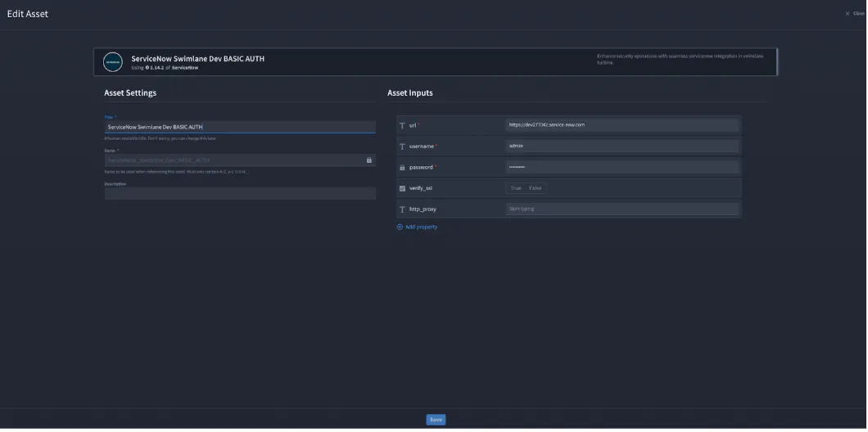This screenshot has height=432, width=868.
Task: Set verify_ssl to False
Action: [x=536, y=189]
